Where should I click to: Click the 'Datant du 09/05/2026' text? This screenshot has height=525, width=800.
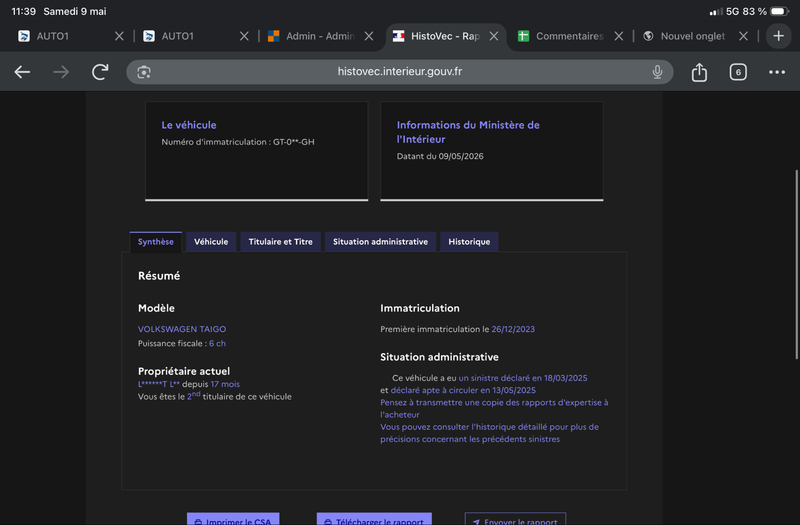pos(440,156)
